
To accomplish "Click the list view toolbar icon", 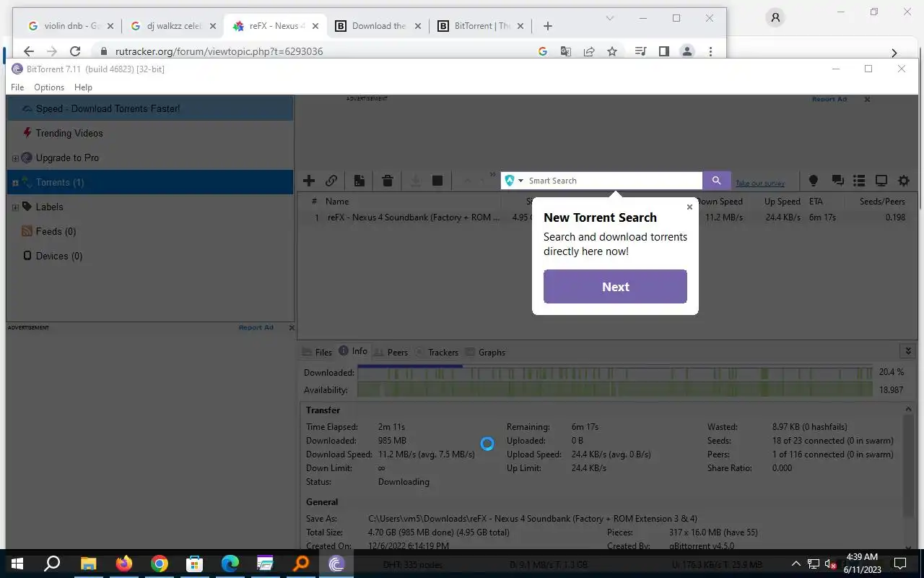I will coord(859,181).
